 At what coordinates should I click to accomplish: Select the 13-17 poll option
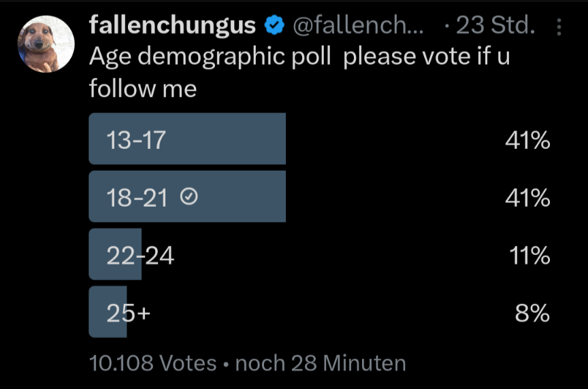[136, 139]
